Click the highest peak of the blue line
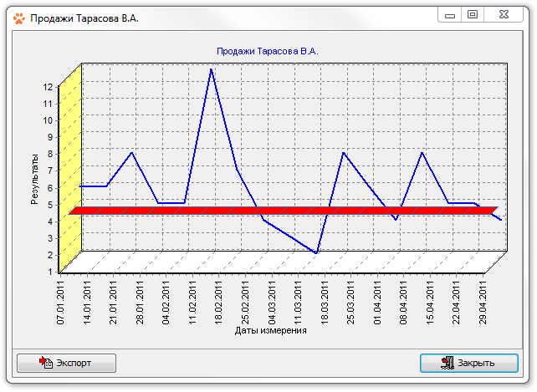 point(212,70)
